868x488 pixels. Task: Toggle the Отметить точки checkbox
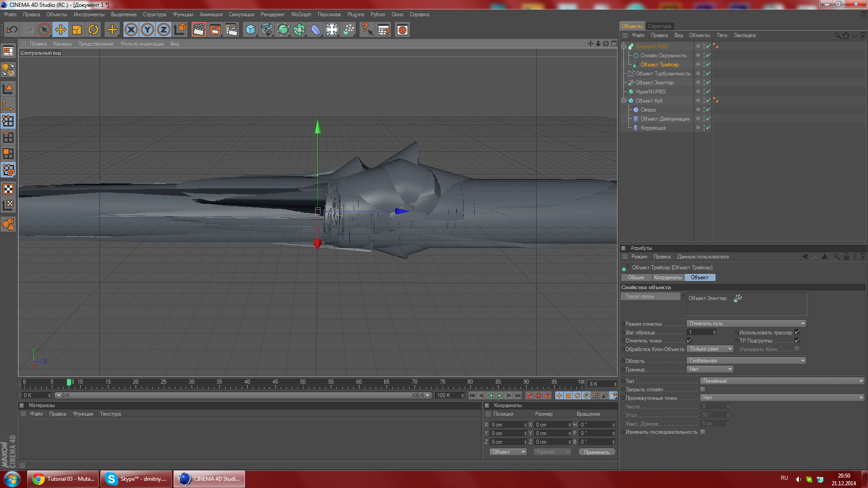tap(689, 341)
